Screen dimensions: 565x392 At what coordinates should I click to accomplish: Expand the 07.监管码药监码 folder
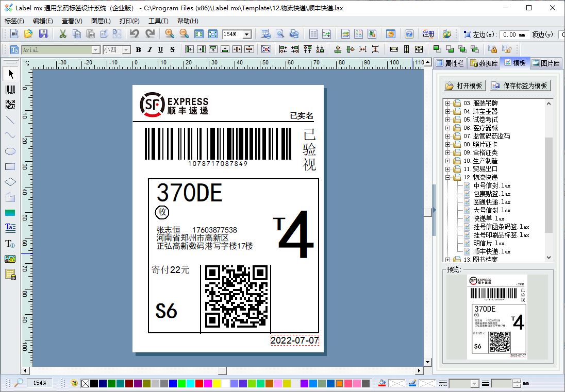tap(447, 136)
